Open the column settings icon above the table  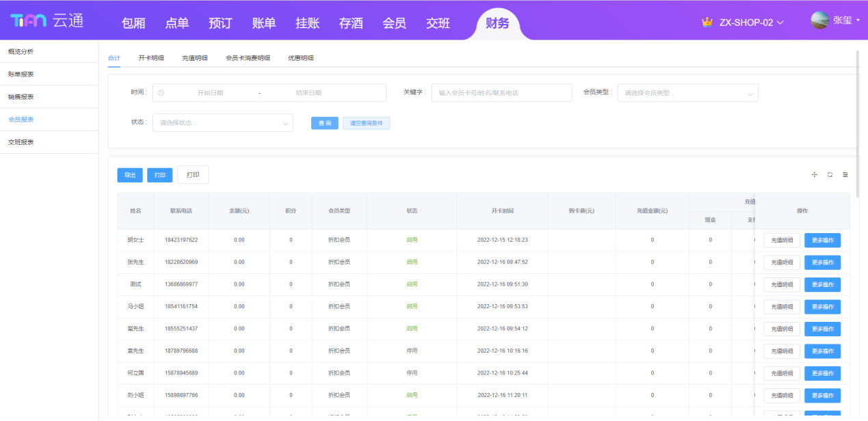pos(845,175)
